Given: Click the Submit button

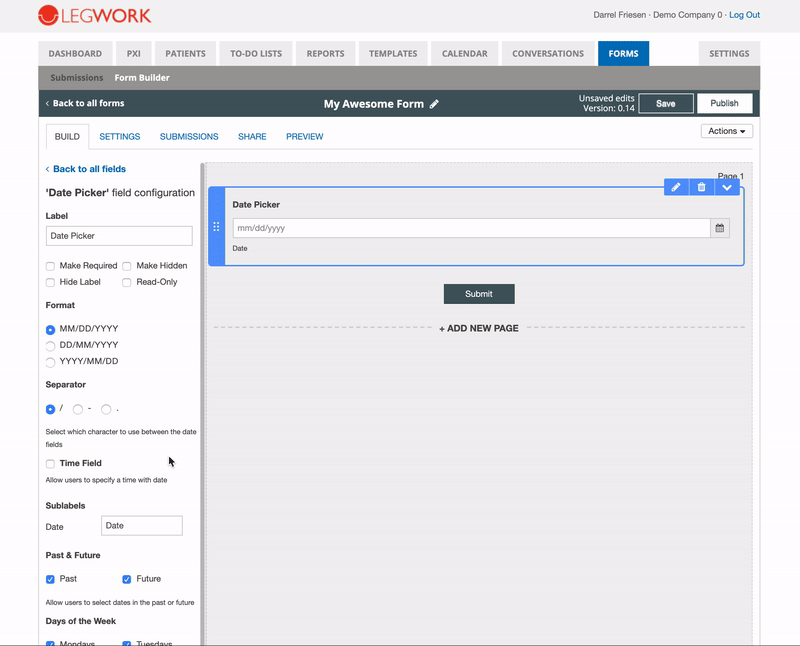Looking at the screenshot, I should click(479, 294).
